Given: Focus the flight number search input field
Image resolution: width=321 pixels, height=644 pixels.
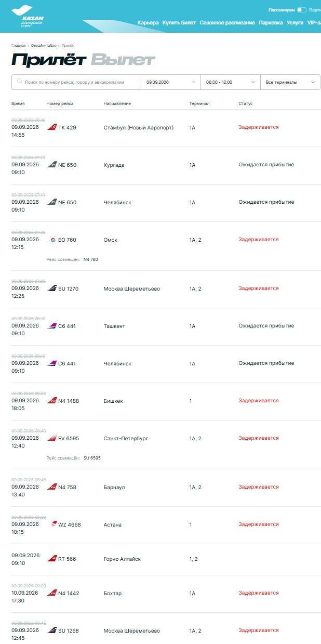Looking at the screenshot, I should click(76, 82).
